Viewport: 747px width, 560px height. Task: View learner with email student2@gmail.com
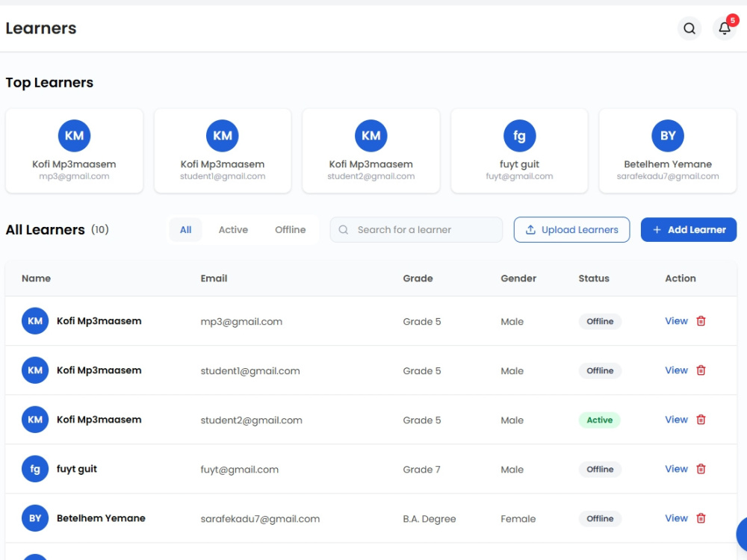[x=676, y=420]
